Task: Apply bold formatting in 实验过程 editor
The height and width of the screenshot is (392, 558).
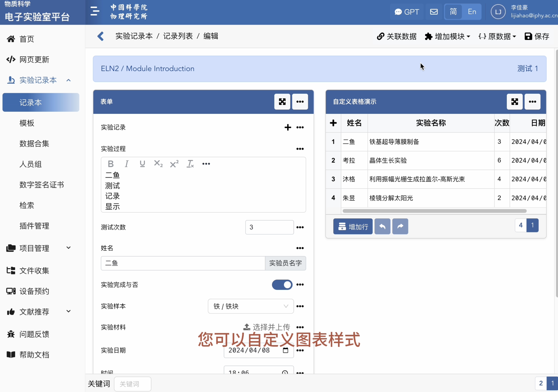Action: click(x=111, y=164)
